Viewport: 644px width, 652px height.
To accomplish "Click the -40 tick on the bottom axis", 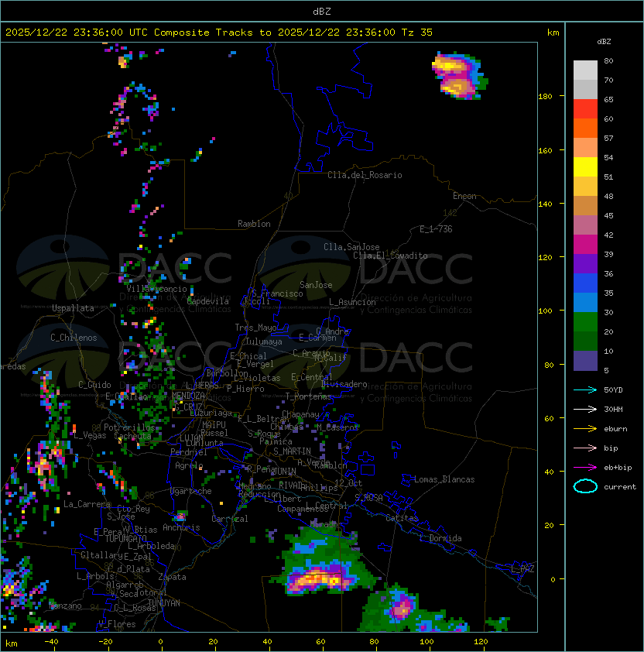I will point(51,642).
